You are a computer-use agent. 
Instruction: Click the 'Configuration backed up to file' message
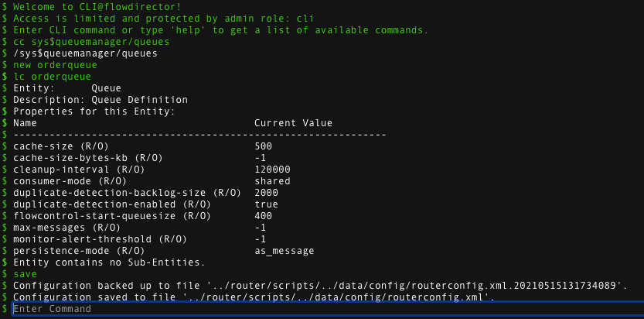coord(320,286)
